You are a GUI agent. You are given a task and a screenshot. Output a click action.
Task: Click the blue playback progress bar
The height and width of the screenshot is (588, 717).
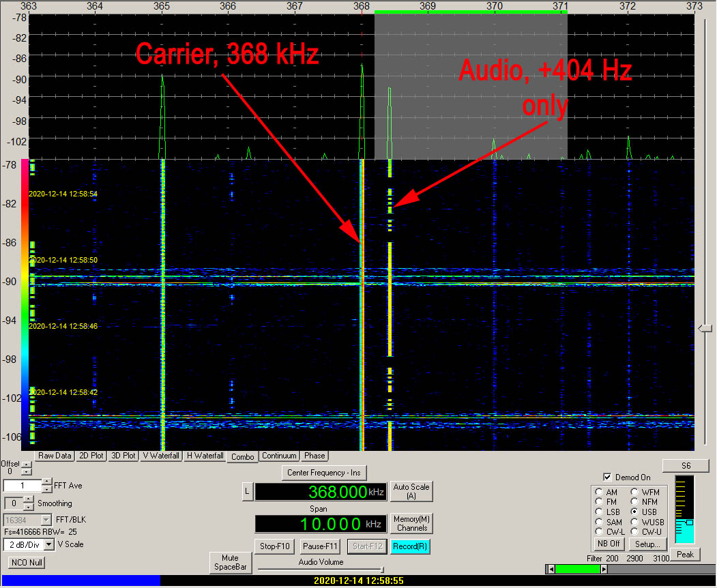(x=81, y=580)
